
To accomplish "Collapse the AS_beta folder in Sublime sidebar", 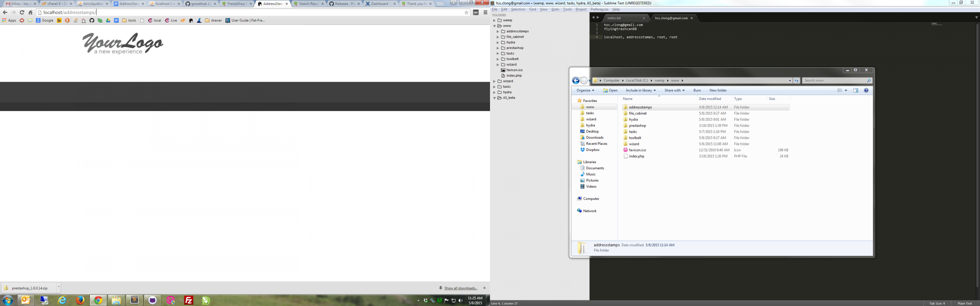I will click(494, 98).
